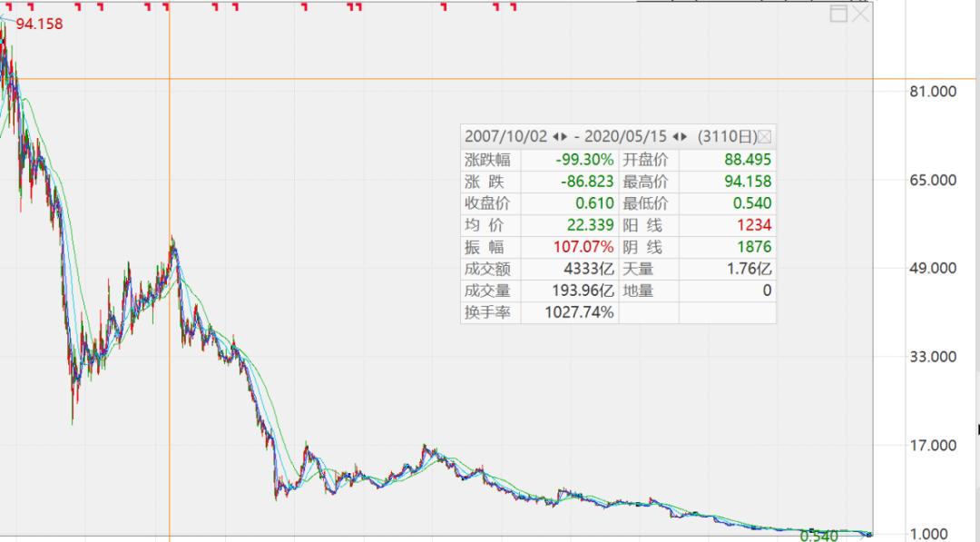Click the red marker above the orange crosshair
The image size is (980, 542).
[x=164, y=5]
